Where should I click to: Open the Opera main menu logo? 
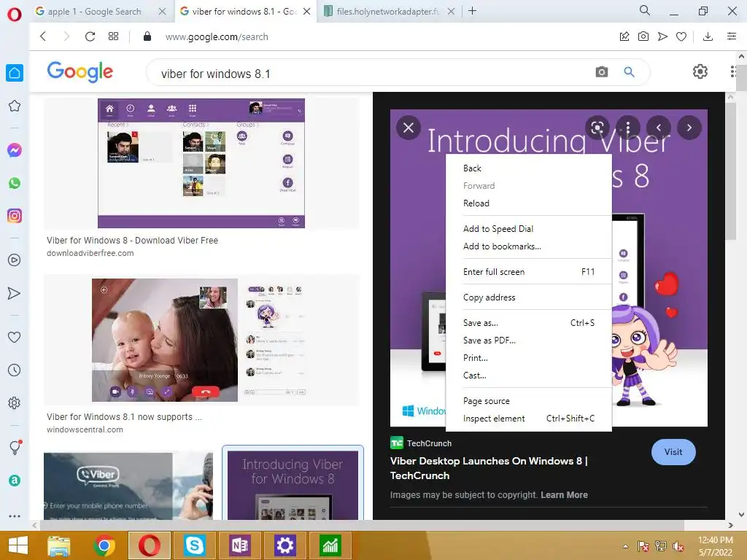pyautogui.click(x=15, y=15)
